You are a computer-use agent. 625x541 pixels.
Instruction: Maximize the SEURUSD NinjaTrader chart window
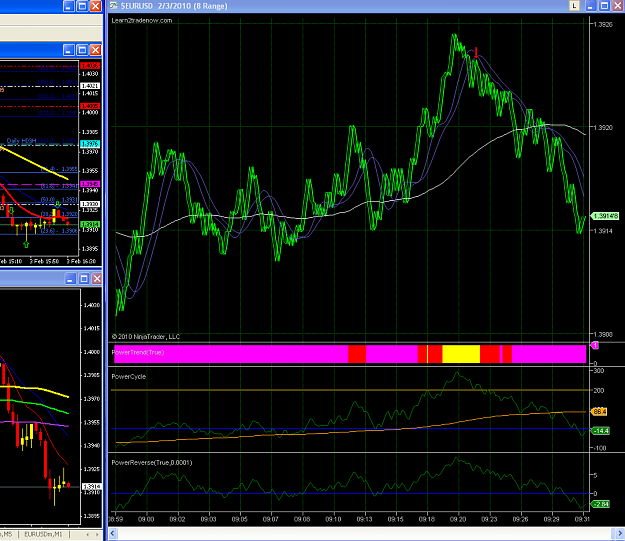604,6
